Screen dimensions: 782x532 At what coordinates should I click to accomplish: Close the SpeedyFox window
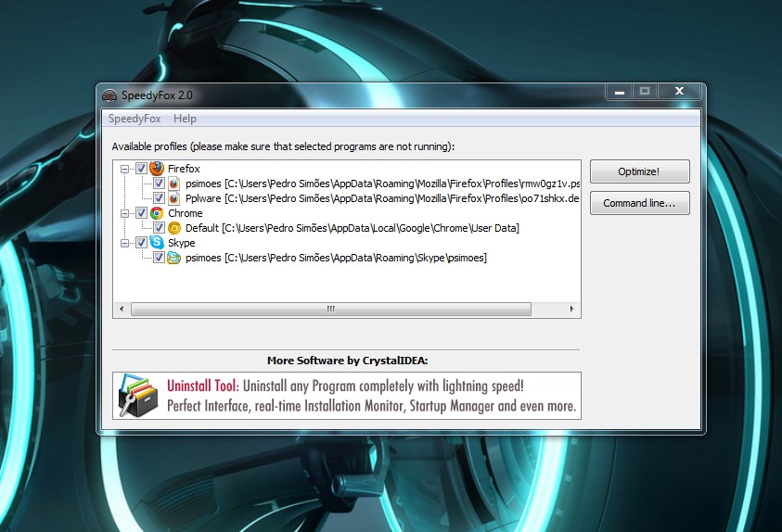point(679,91)
